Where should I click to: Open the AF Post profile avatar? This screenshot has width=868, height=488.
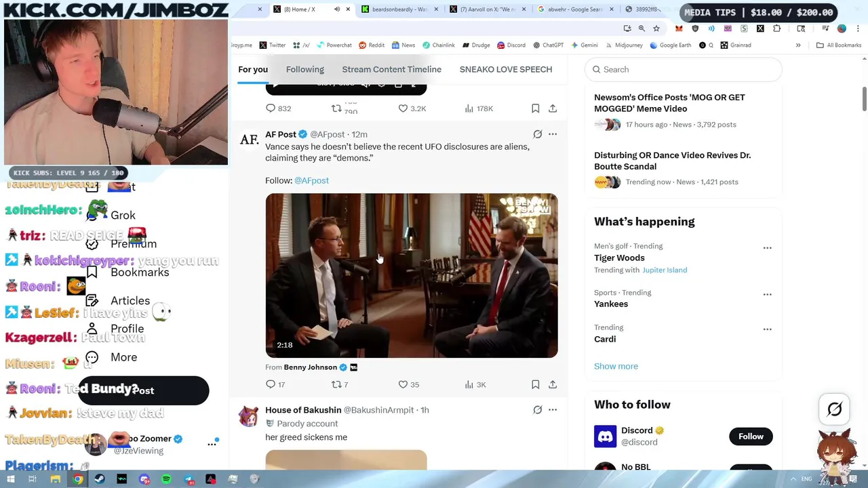click(249, 140)
